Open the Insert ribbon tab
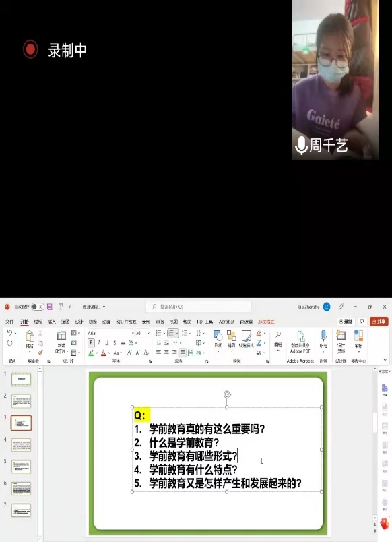 pos(51,322)
